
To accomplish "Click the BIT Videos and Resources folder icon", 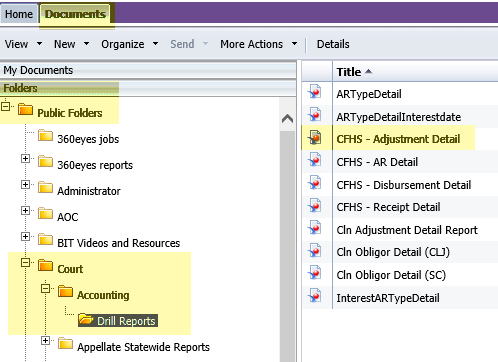I will (45, 240).
